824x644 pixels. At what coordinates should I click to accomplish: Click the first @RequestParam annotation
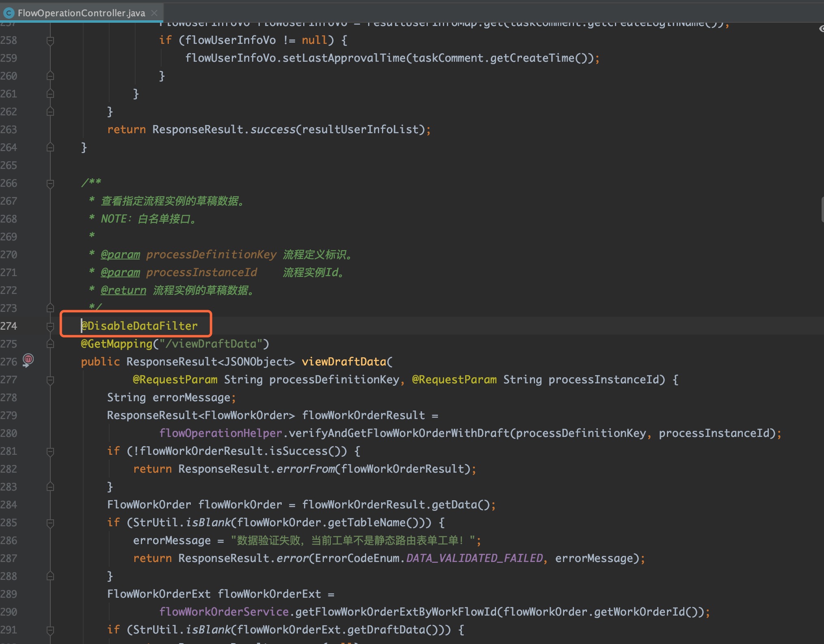pyautogui.click(x=175, y=380)
